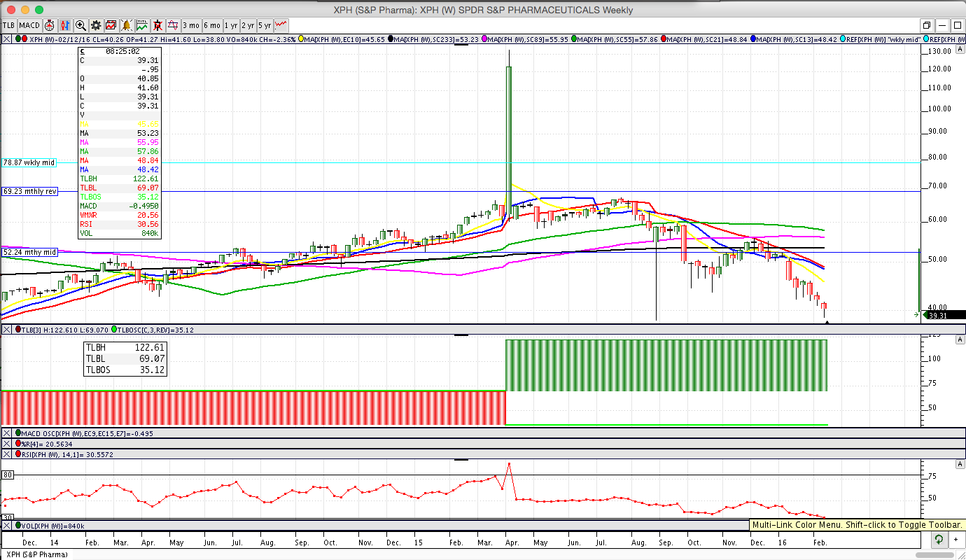This screenshot has width=966, height=560.
Task: Select the 52.24 mthly mid label
Action: click(x=29, y=252)
